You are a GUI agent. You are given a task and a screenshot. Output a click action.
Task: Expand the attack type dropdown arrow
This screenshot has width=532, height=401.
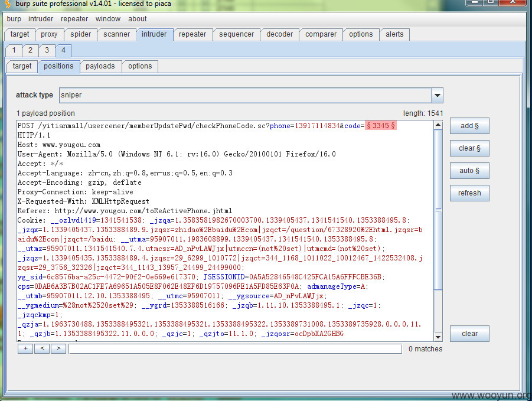(x=438, y=95)
